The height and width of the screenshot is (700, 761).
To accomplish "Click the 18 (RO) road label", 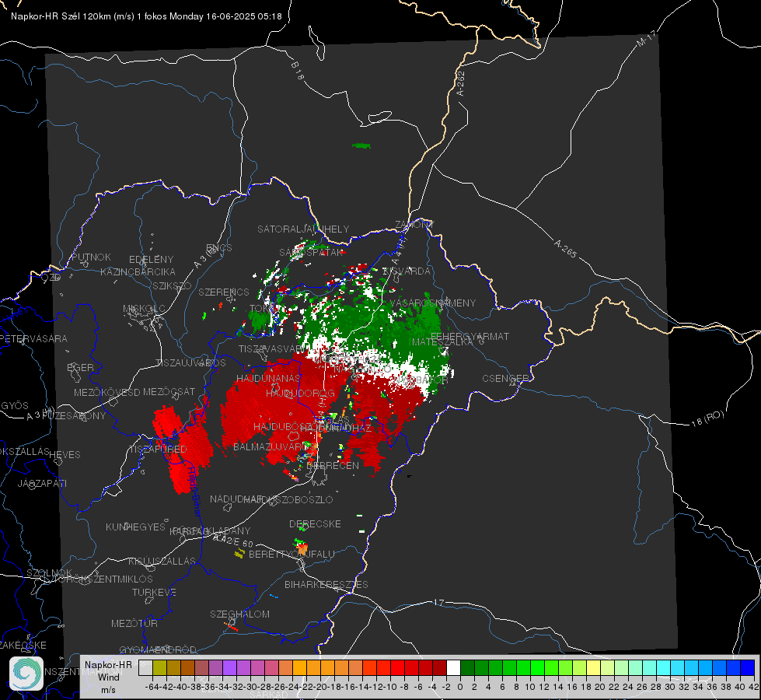I will click(x=707, y=418).
